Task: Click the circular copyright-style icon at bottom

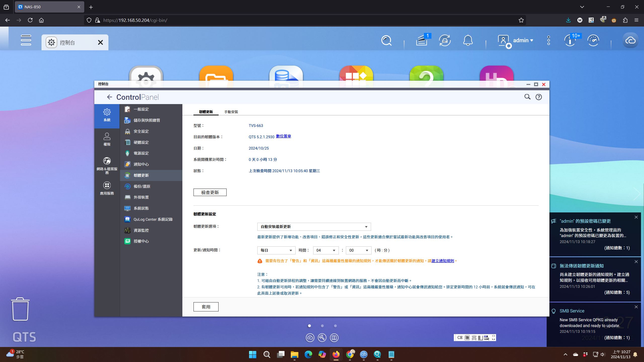Action: (x=310, y=338)
